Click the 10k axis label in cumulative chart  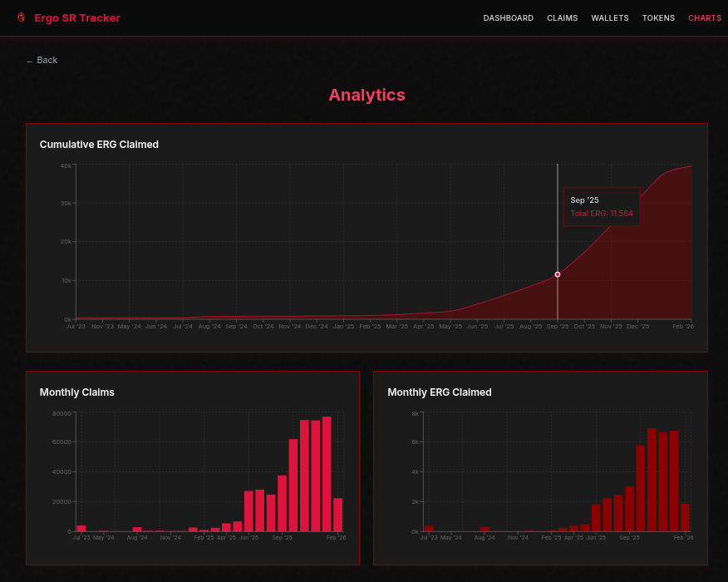tap(66, 280)
